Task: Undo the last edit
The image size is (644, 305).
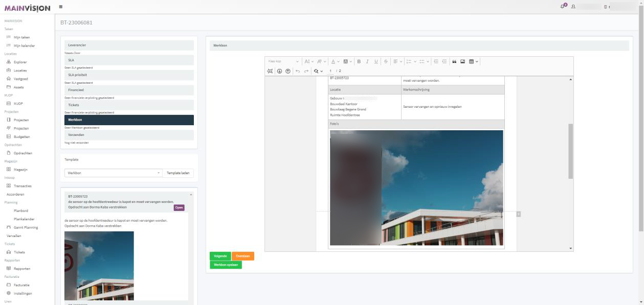Action: [298, 71]
